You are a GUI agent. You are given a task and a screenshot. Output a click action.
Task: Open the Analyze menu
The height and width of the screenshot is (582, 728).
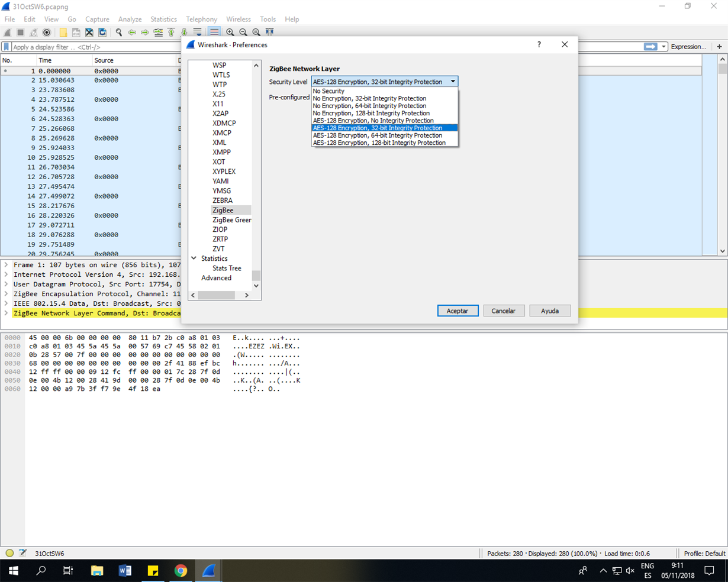(x=130, y=19)
